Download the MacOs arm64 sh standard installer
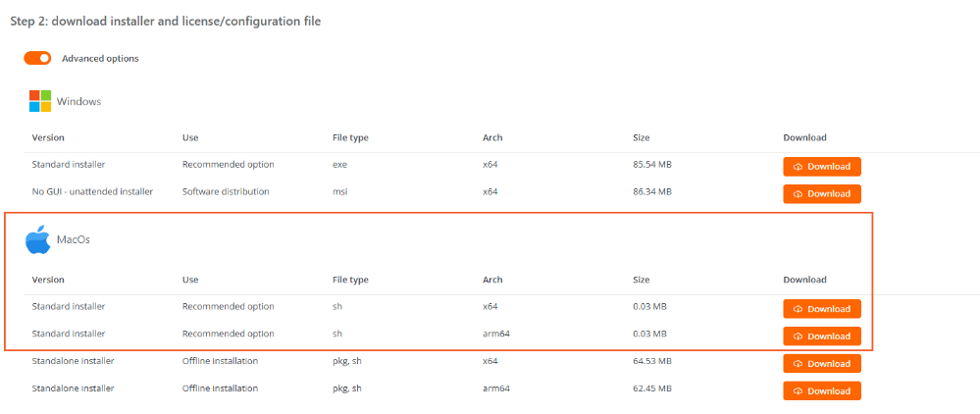 tap(822, 336)
